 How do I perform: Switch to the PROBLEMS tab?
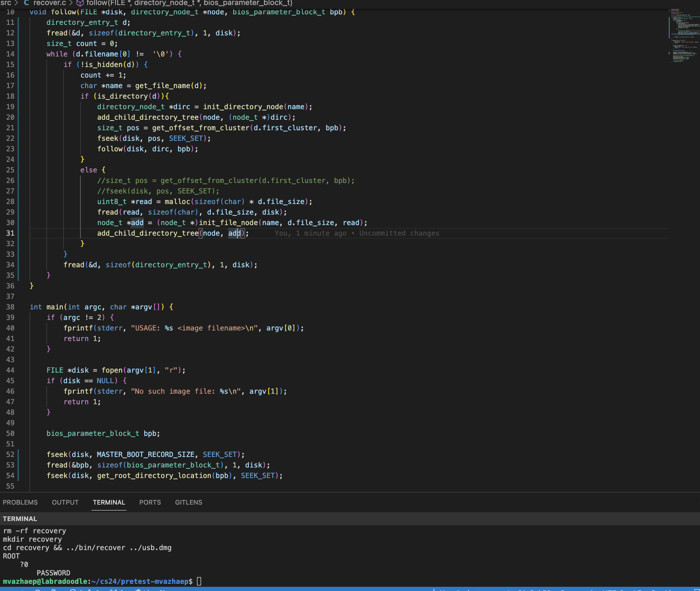(20, 502)
